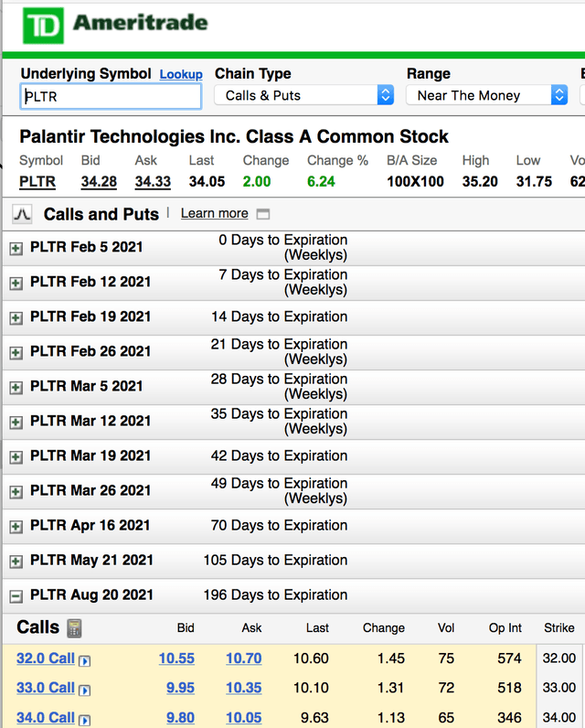Click the arrow icon beside 34.0 Call
The height and width of the screenshot is (728, 585).
84,720
